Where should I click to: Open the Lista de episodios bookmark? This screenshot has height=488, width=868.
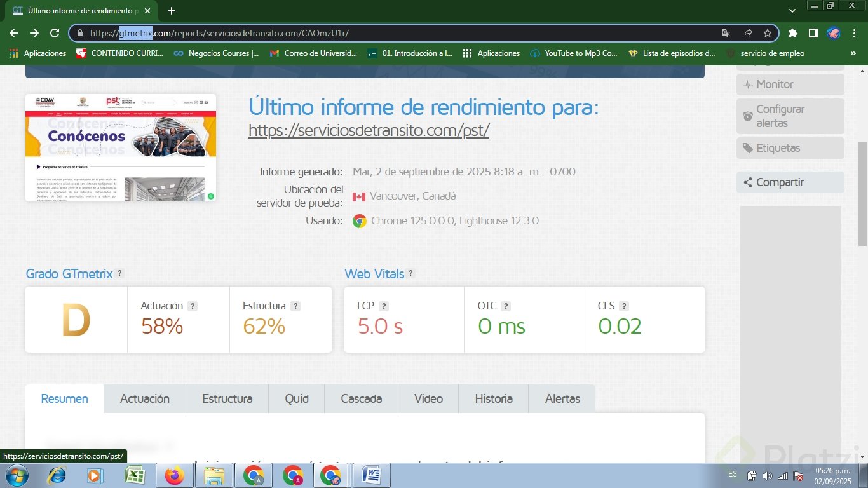click(672, 53)
